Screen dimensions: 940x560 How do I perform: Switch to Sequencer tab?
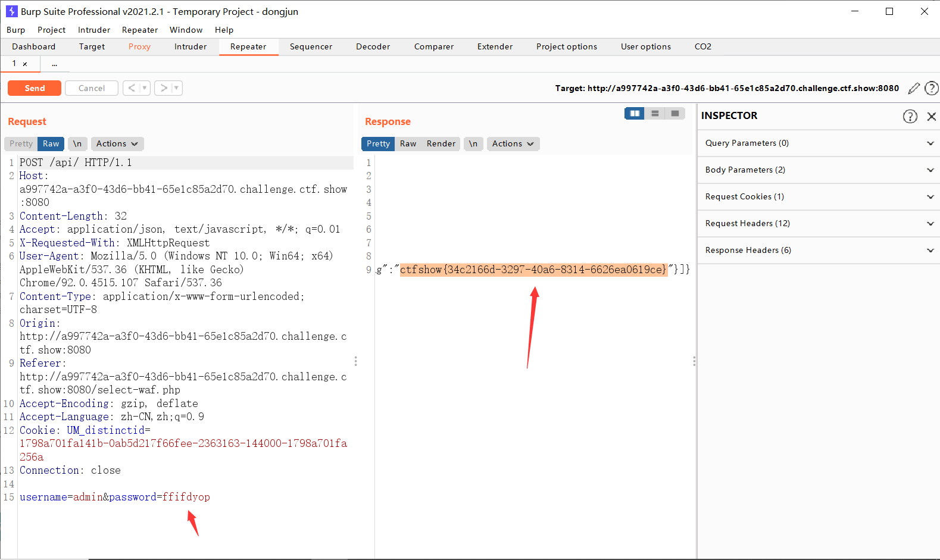point(311,46)
